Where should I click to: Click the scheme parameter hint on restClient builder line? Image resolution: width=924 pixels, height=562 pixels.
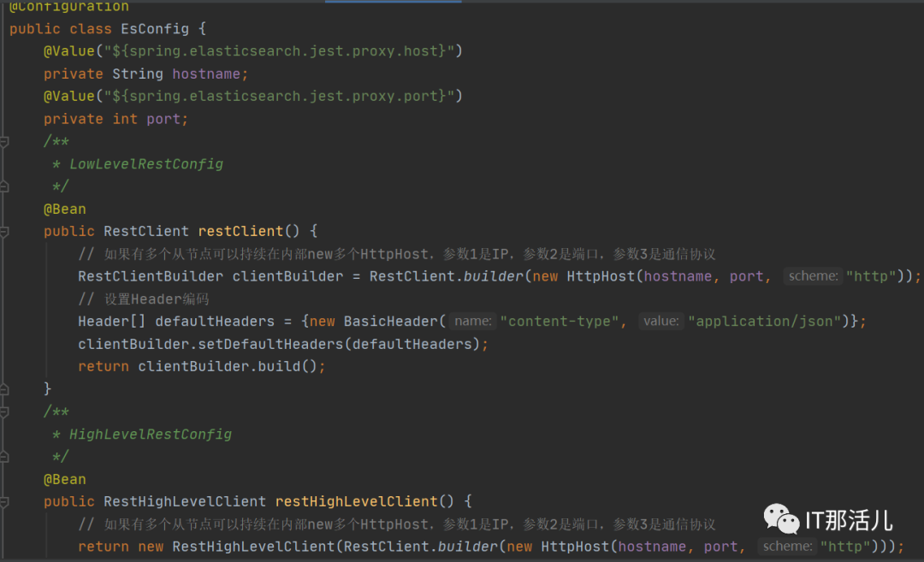(x=813, y=275)
